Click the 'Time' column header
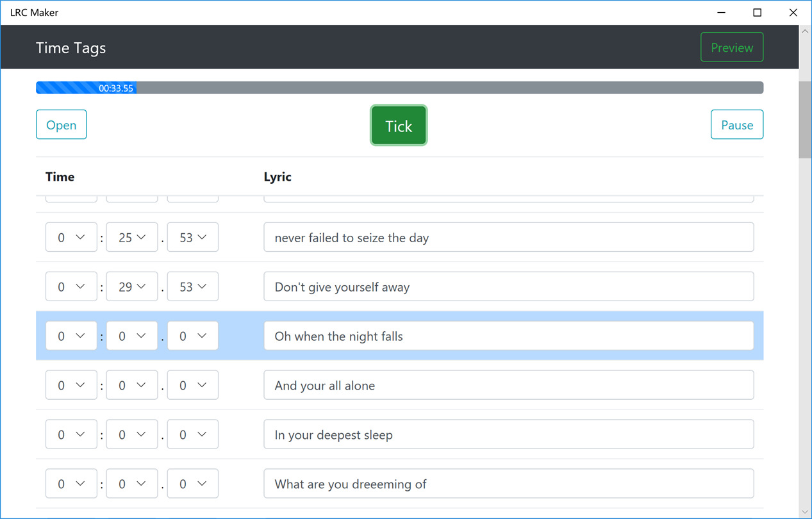 pos(60,177)
